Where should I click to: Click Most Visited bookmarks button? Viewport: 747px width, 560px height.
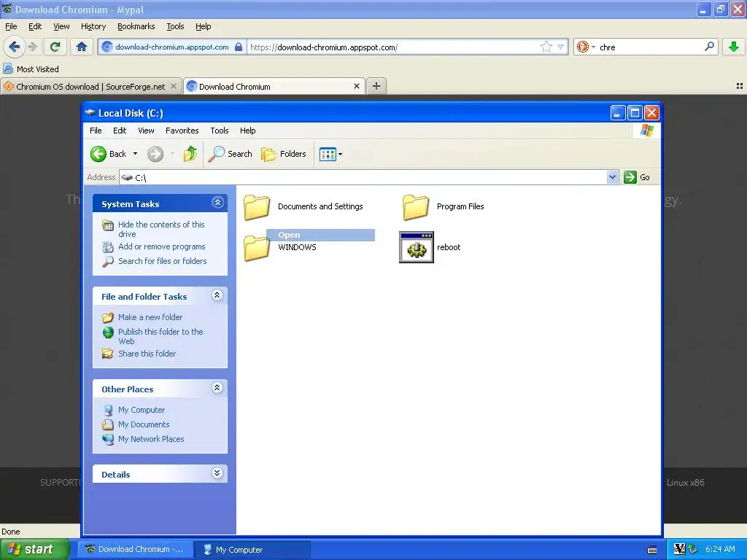click(31, 69)
